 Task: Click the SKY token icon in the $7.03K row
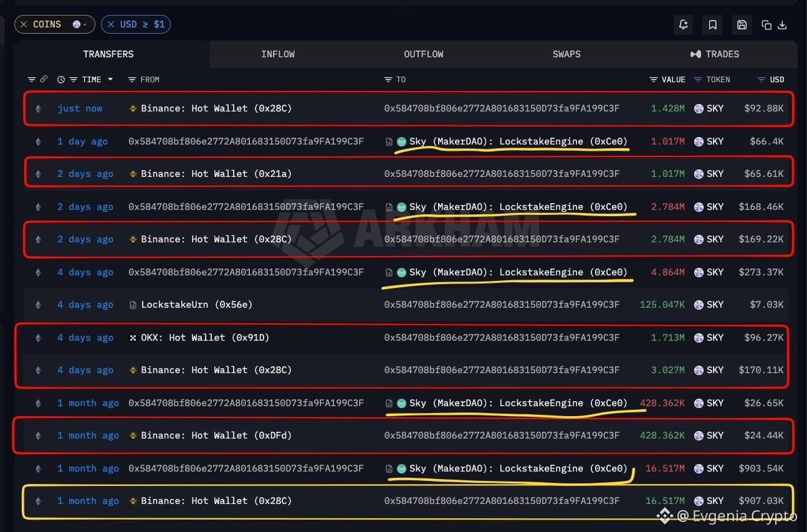[699, 305]
